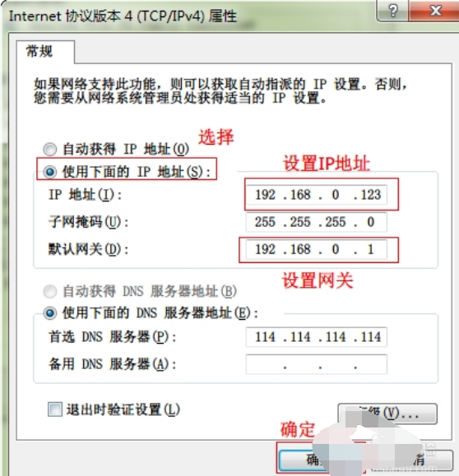Click the 192 octet in 默认网关 field
Screen dimensions: 459x476
coord(265,250)
